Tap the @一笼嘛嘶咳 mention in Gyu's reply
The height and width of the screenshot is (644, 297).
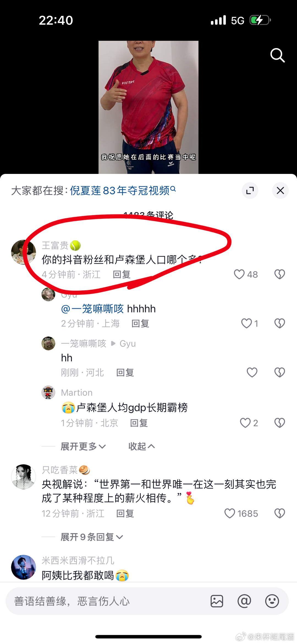pyautogui.click(x=92, y=309)
